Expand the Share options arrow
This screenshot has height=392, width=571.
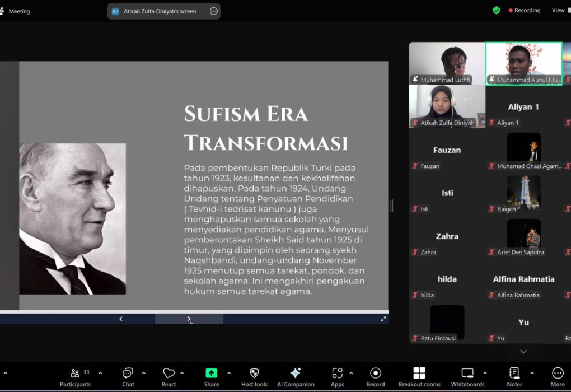point(229,373)
